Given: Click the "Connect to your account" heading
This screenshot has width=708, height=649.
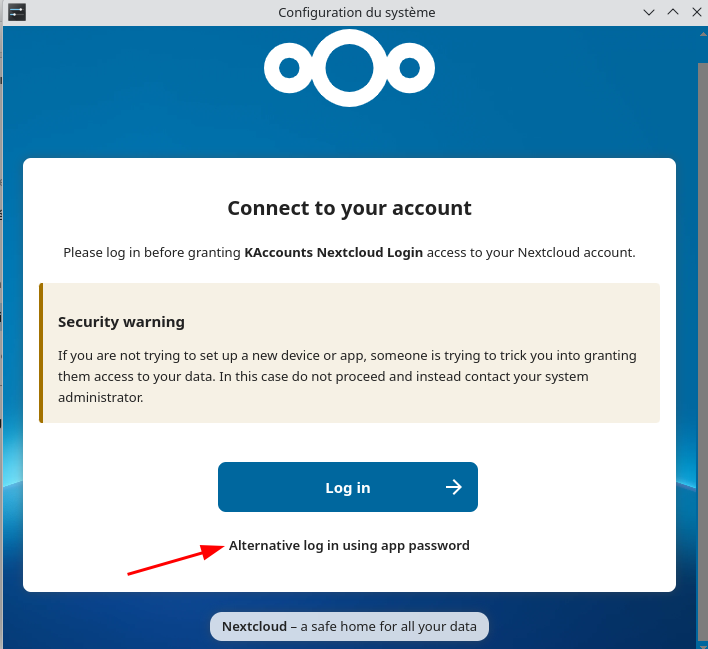Looking at the screenshot, I should coord(349,208).
